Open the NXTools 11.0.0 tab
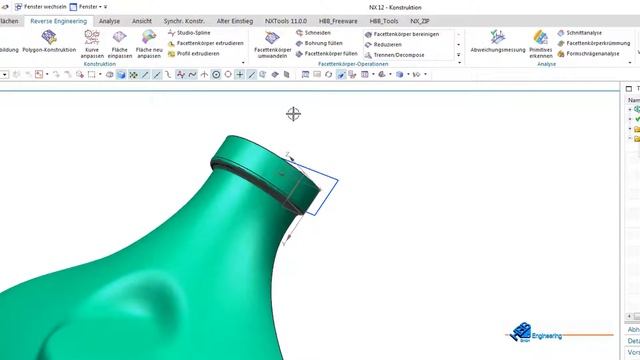This screenshot has height=360, width=640. (286, 21)
